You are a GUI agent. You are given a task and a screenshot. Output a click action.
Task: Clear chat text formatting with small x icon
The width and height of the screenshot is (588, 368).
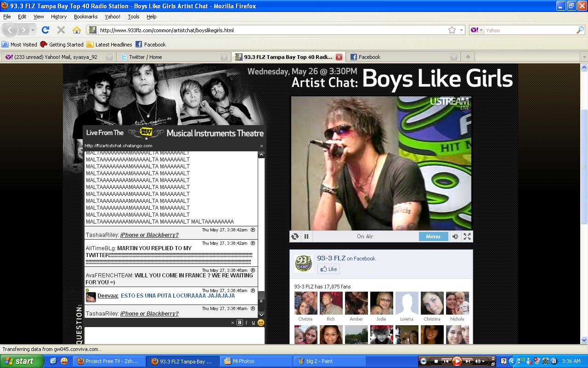click(x=232, y=323)
